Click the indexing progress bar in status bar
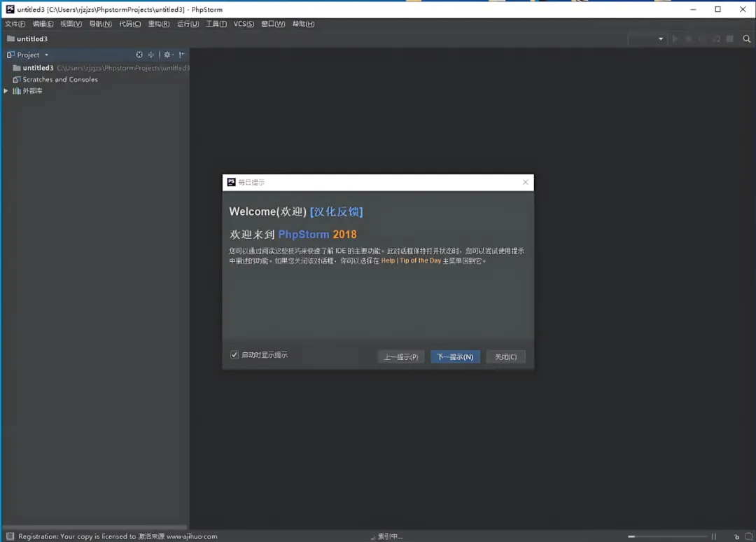The width and height of the screenshot is (756, 542). pos(668,536)
